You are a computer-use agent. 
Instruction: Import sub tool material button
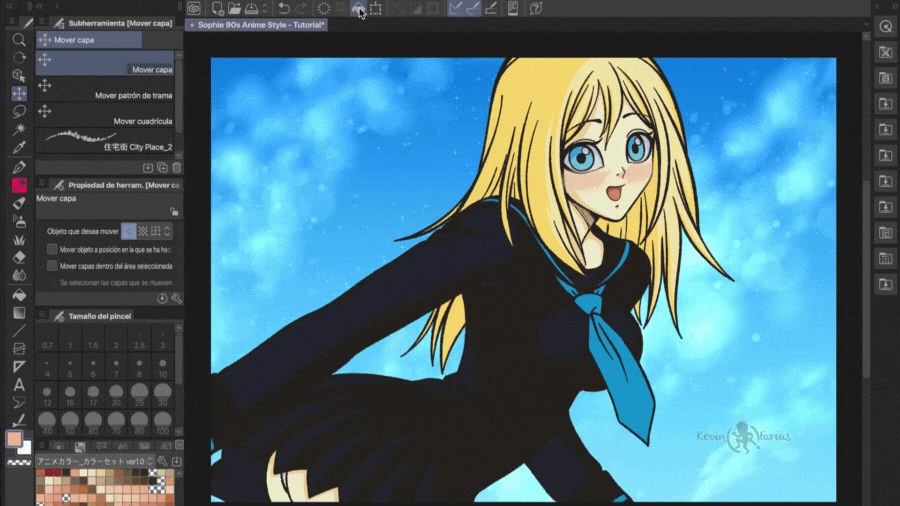pyautogui.click(x=148, y=168)
